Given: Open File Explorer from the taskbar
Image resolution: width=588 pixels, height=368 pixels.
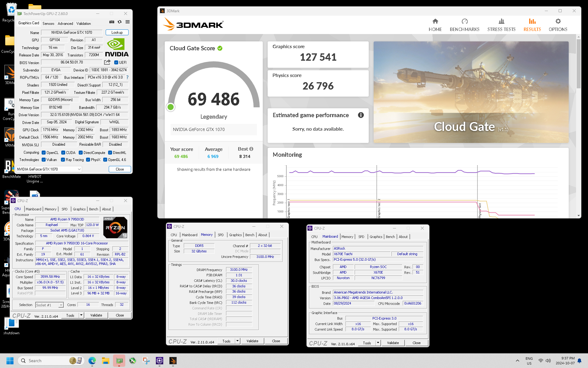Looking at the screenshot, I should [x=106, y=361].
